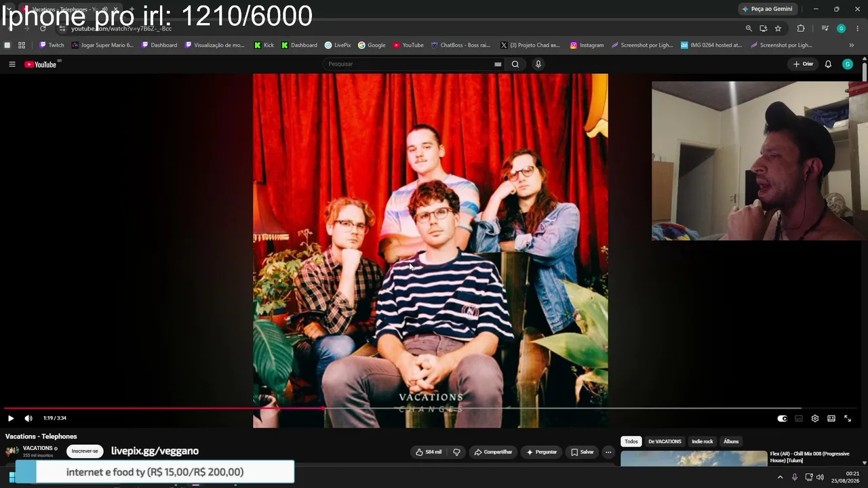Screen dimensions: 868x488
Task: Open more actions ellipsis under the video
Action: (608, 452)
